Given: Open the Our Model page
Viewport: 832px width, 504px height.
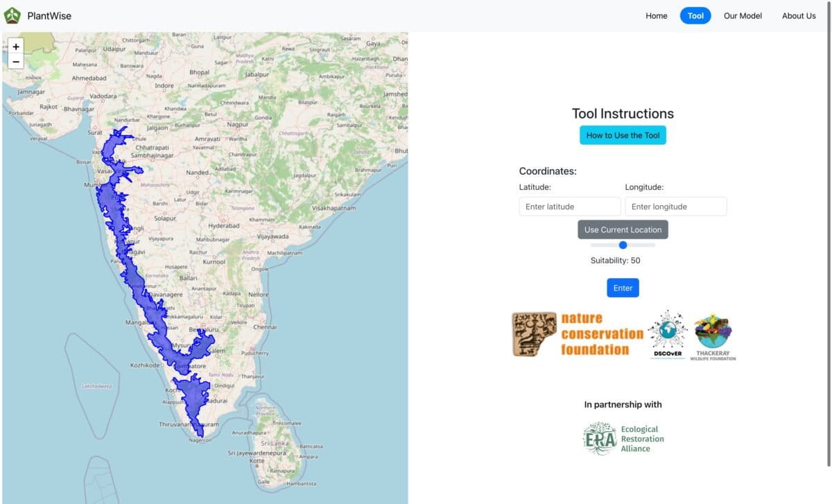Looking at the screenshot, I should point(743,16).
